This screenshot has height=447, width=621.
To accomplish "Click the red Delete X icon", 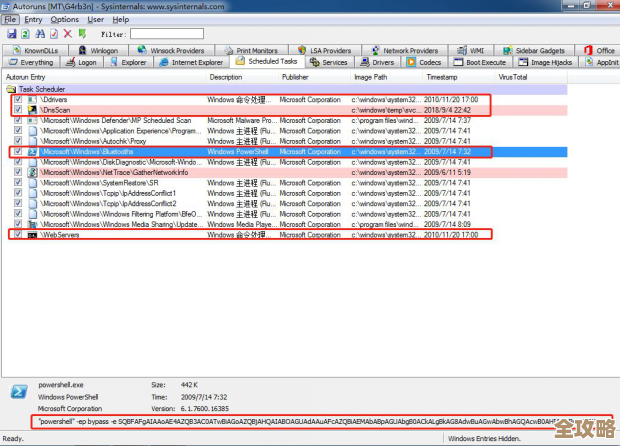I will 67,33.
